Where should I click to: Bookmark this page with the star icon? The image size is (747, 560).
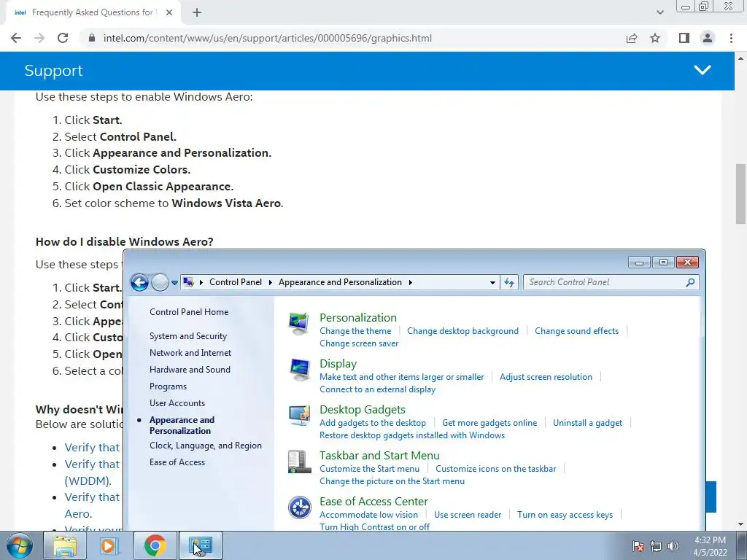(655, 38)
